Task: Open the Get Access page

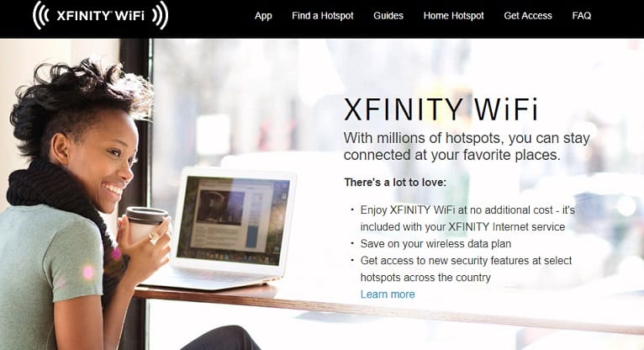Action: (528, 16)
